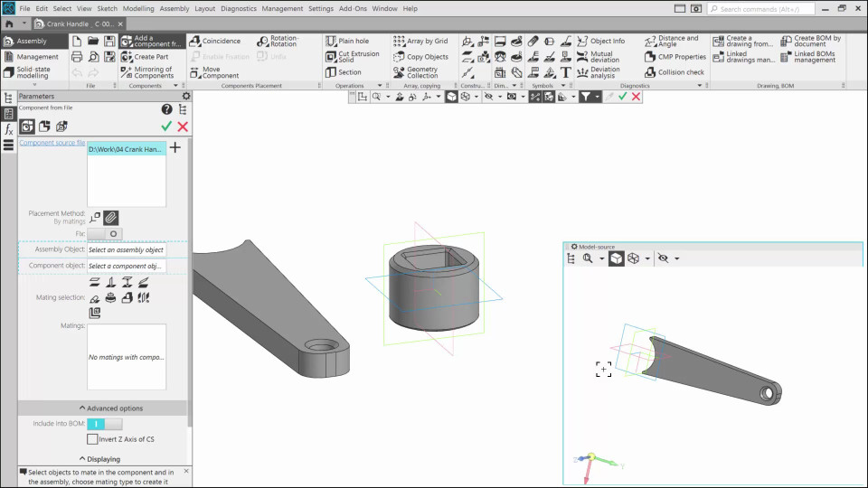Image resolution: width=868 pixels, height=488 pixels.
Task: Open the selection filter dropdown arrow
Action: coord(598,97)
